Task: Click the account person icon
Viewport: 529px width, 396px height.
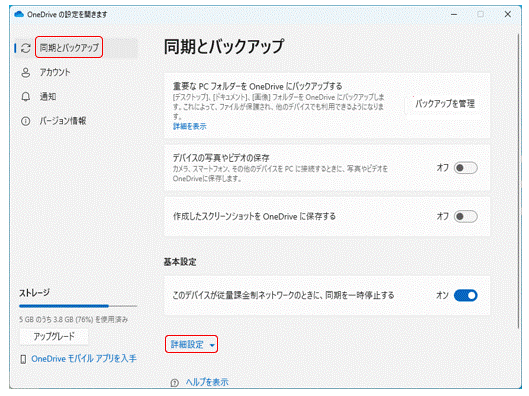Action: (x=26, y=73)
